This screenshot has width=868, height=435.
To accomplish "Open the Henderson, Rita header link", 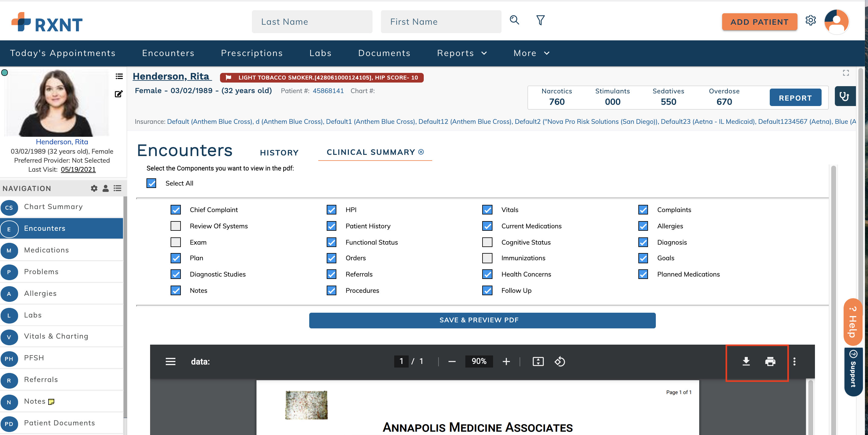I will (171, 77).
